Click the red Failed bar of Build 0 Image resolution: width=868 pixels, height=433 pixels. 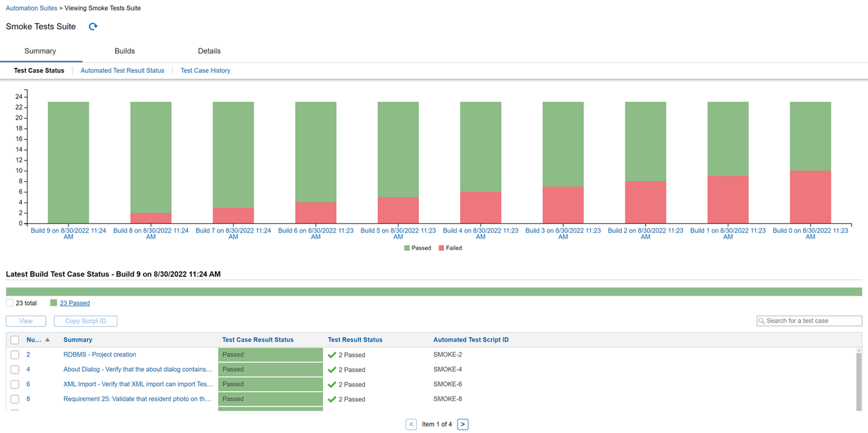pyautogui.click(x=810, y=197)
